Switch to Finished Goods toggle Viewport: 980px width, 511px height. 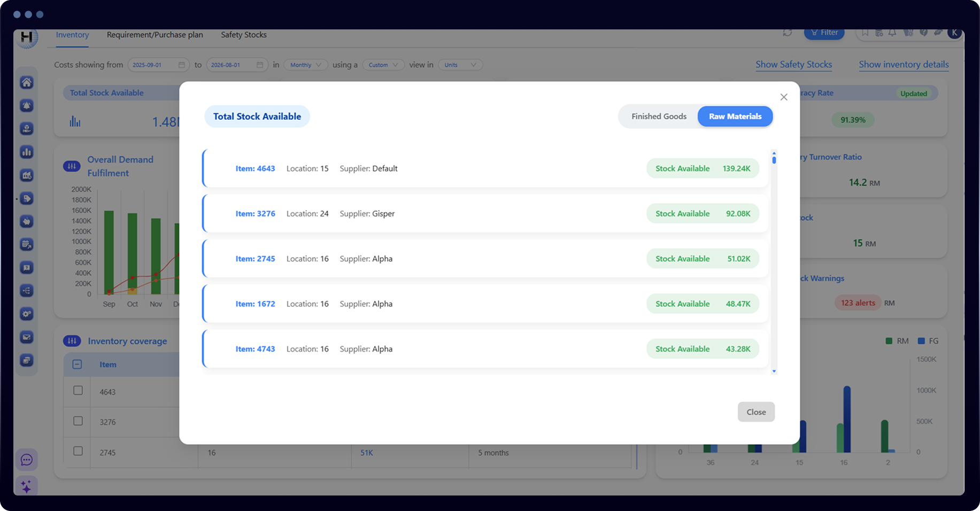coord(659,117)
